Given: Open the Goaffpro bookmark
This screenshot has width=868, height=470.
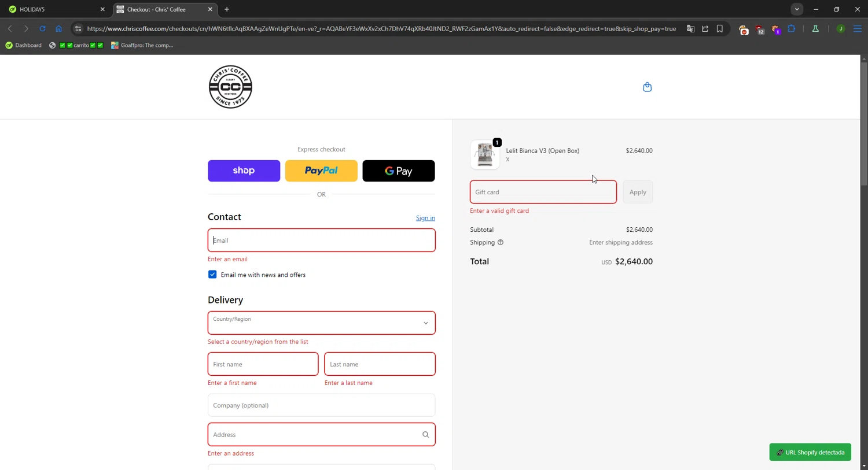Looking at the screenshot, I should 142,45.
